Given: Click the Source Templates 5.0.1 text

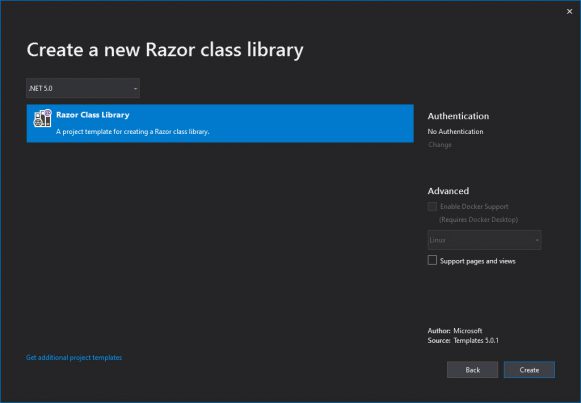Looking at the screenshot, I should pyautogui.click(x=463, y=340).
